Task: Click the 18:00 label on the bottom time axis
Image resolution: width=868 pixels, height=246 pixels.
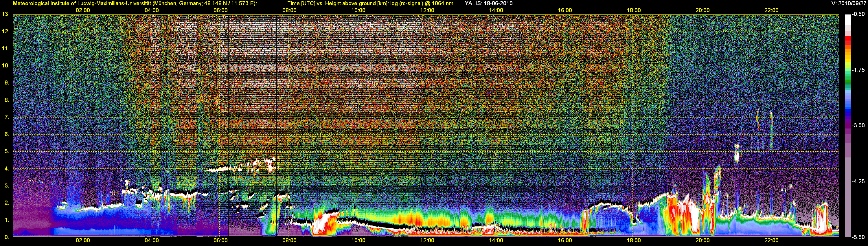Action: pos(634,241)
